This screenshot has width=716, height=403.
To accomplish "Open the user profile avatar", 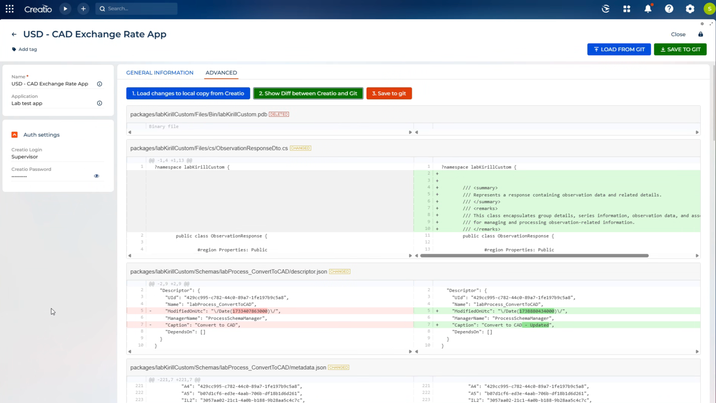I will pyautogui.click(x=710, y=9).
